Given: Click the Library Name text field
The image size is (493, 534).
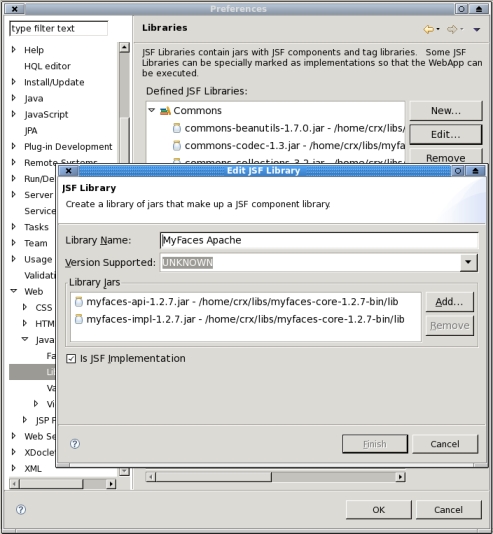Looking at the screenshot, I should pyautogui.click(x=319, y=240).
